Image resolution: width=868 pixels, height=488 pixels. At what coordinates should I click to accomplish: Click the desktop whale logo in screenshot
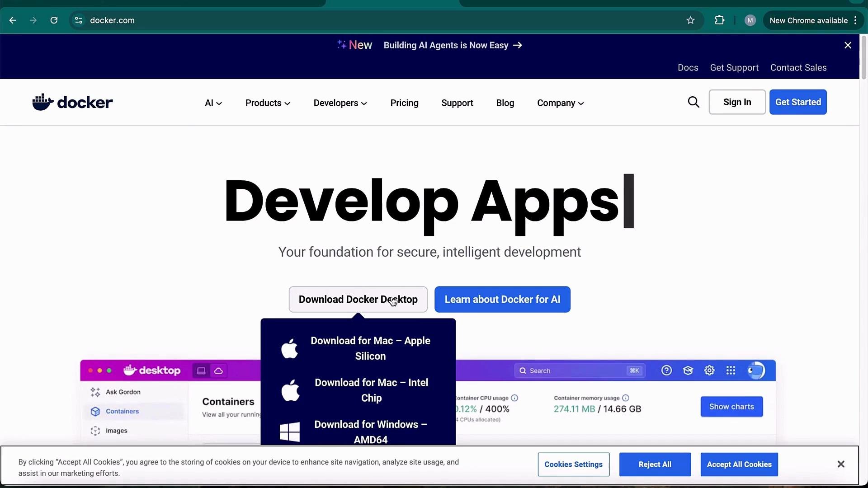[x=152, y=371]
